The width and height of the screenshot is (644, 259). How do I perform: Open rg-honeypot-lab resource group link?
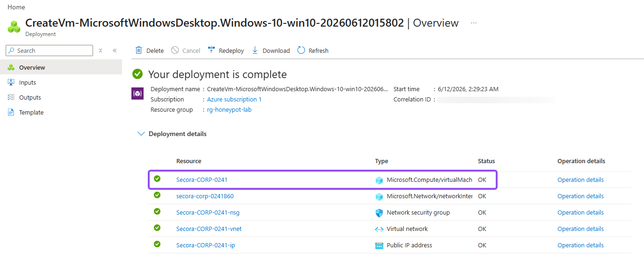click(229, 109)
